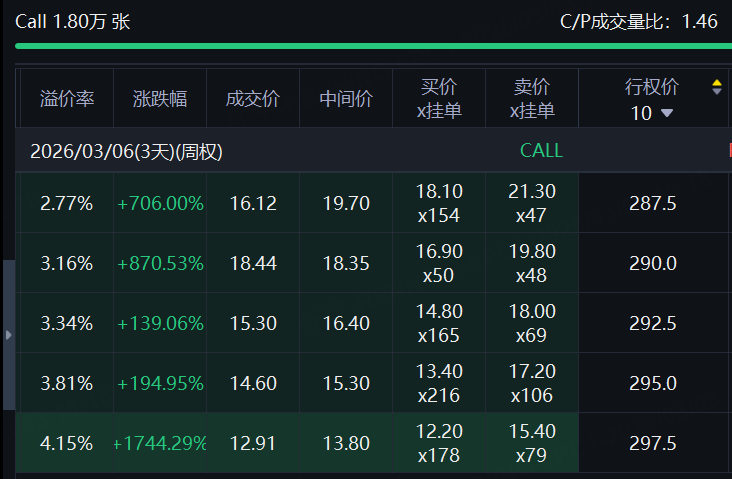Click the C/P成交量比 1.46 text
This screenshot has width=732, height=479.
click(x=639, y=21)
